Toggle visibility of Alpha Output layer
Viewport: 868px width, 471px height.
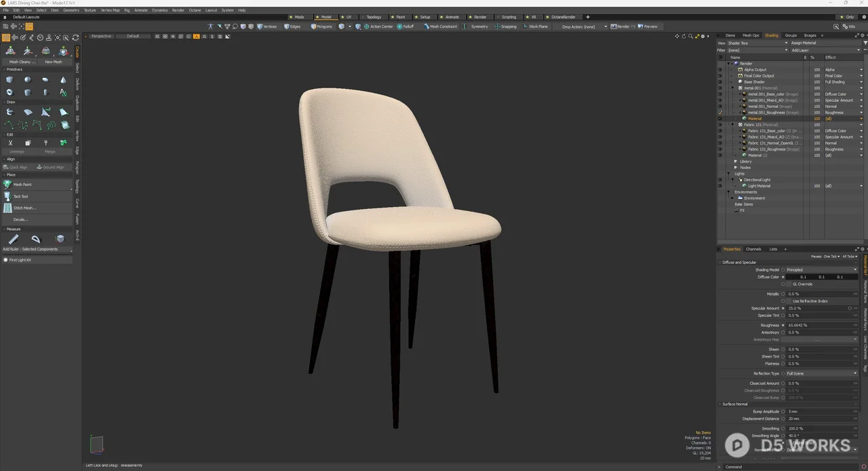[x=720, y=69]
